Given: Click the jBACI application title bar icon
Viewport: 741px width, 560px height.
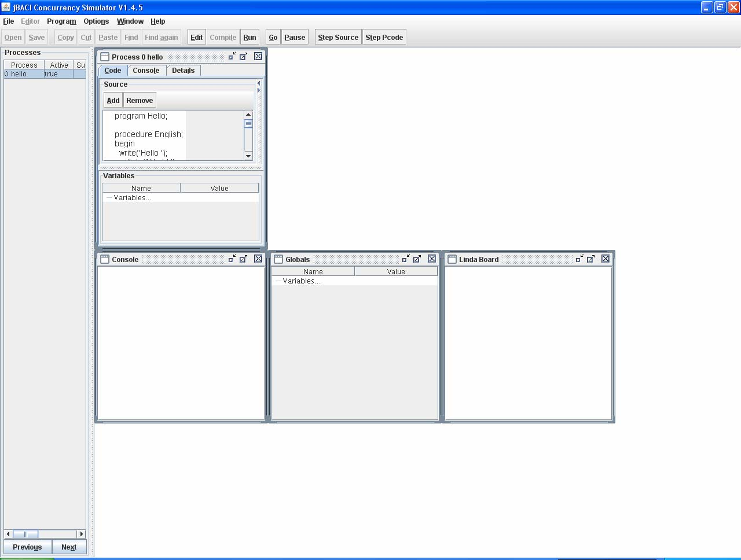Looking at the screenshot, I should point(6,8).
